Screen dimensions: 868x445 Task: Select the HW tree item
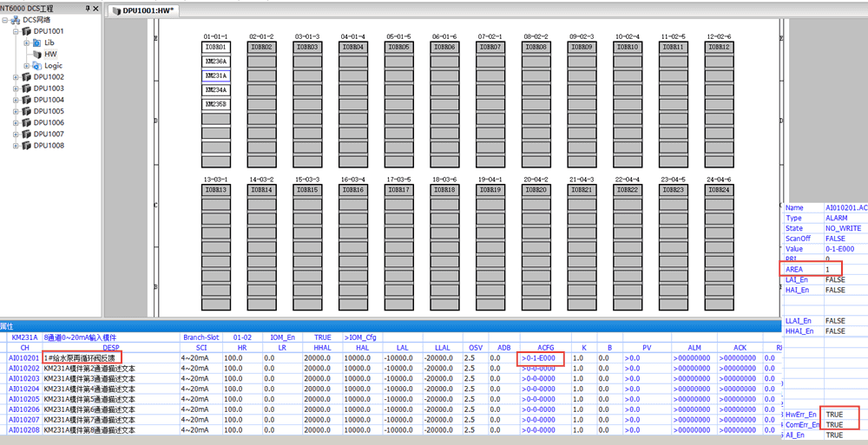click(x=51, y=55)
